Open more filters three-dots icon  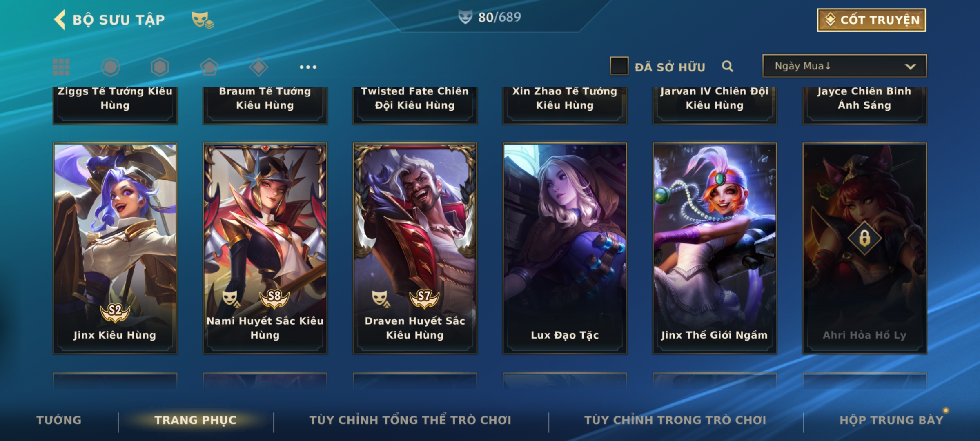(x=308, y=67)
